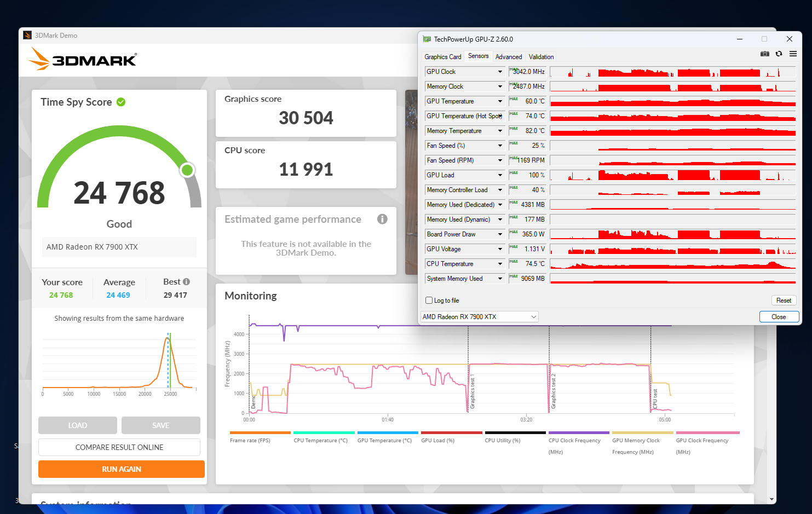Click the MAX indicator icon for GPU Voltage
812x514 pixels.
coord(513,247)
